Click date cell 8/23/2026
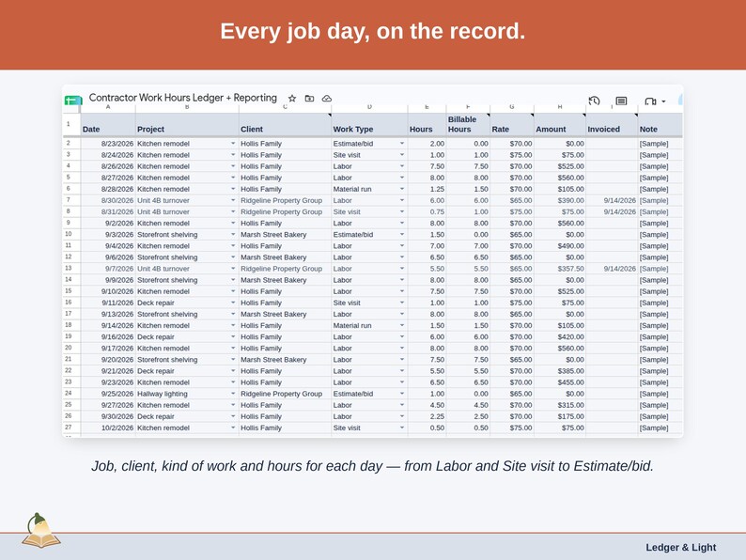The height and width of the screenshot is (560, 746). tap(108, 143)
